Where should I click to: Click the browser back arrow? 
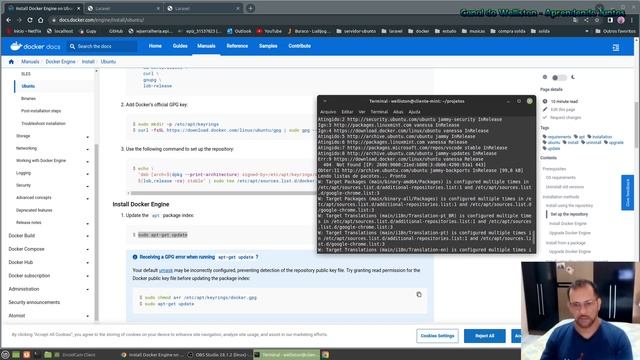[x=9, y=20]
